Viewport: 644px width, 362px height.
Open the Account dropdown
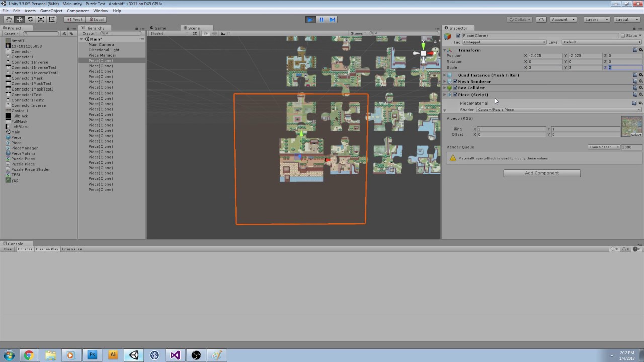[x=563, y=19]
